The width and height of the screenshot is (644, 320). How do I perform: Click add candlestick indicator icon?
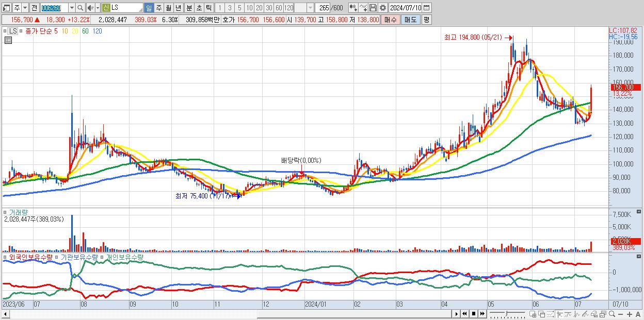[x=353, y=8]
